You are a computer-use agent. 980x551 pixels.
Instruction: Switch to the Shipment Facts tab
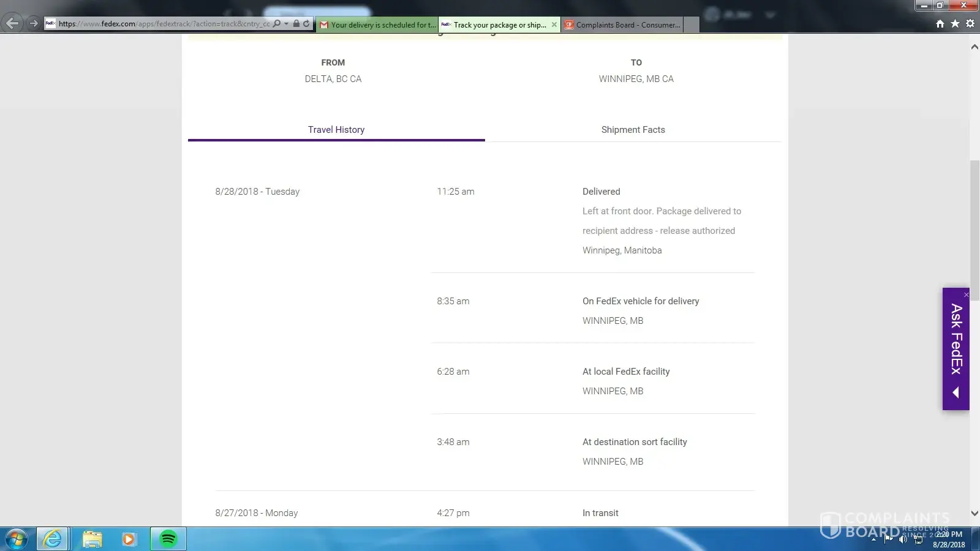[633, 130]
